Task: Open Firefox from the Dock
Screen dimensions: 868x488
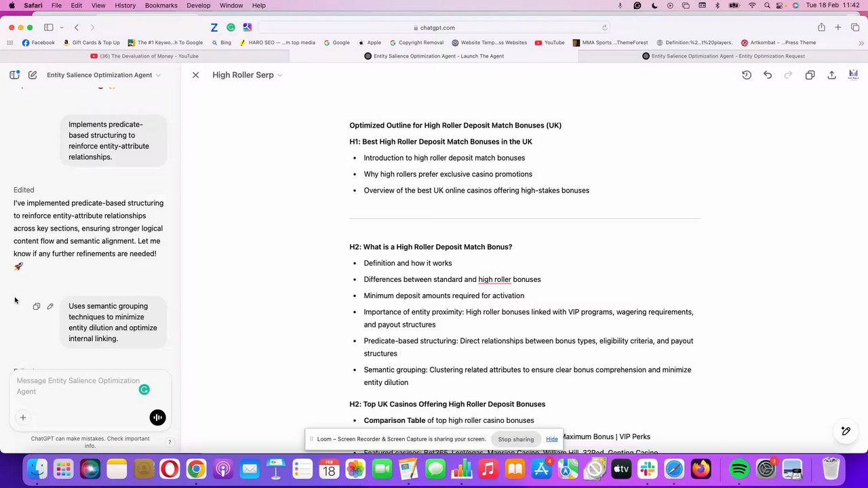Action: pos(701,469)
